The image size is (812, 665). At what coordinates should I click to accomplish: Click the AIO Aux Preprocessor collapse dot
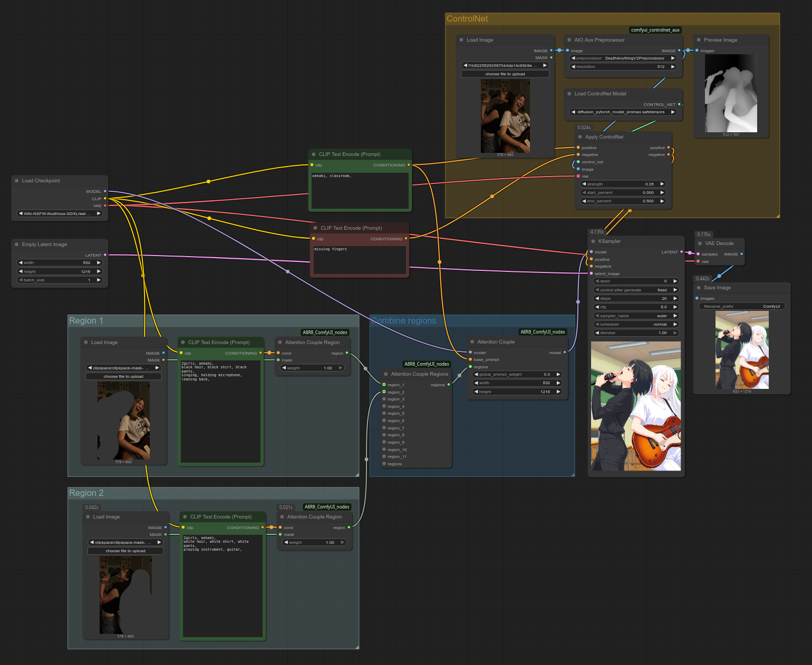click(569, 40)
